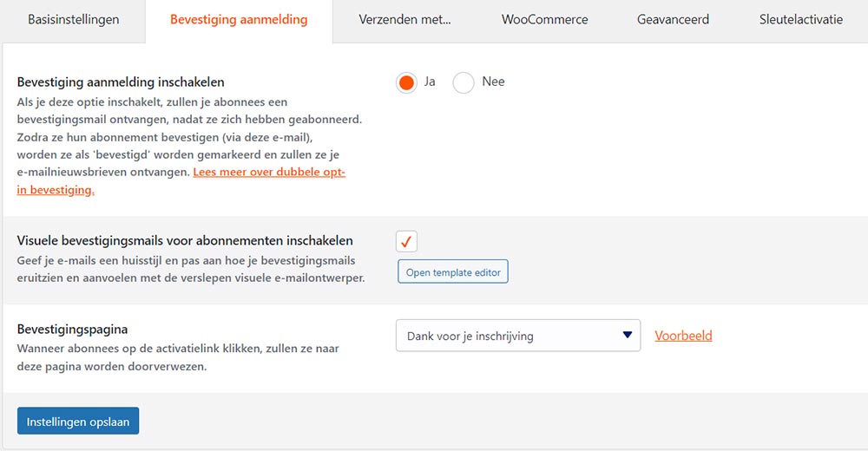Viewport: 868px width, 451px height.
Task: Click the Nee text label
Action: click(493, 82)
